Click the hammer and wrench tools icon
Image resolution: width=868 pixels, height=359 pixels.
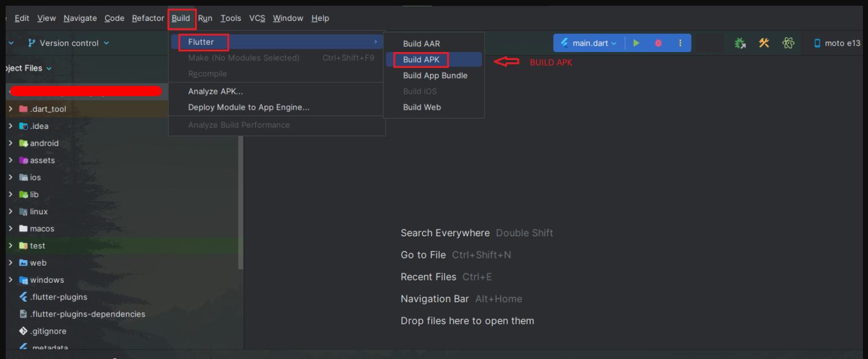pos(764,43)
